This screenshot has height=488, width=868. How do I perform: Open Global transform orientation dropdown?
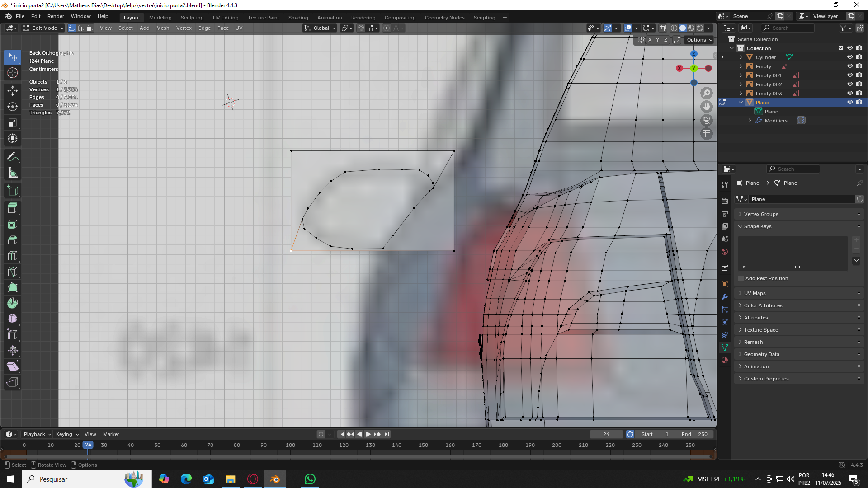coord(320,28)
